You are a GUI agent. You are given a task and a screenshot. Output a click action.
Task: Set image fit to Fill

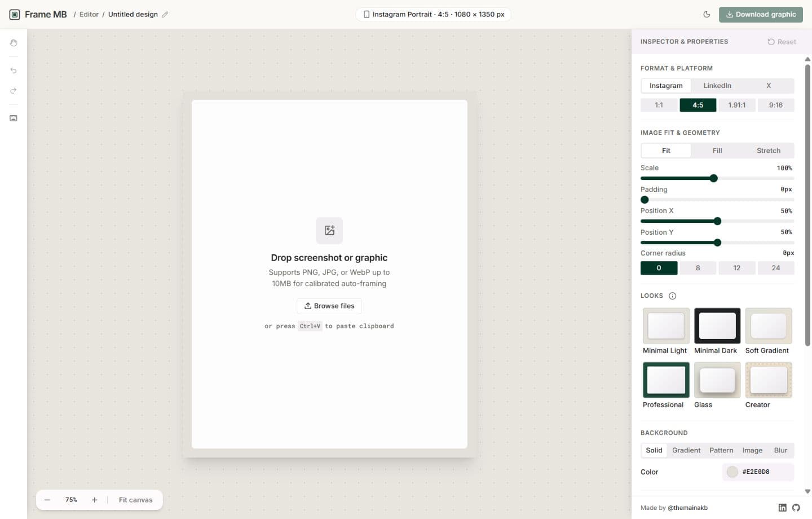click(717, 151)
